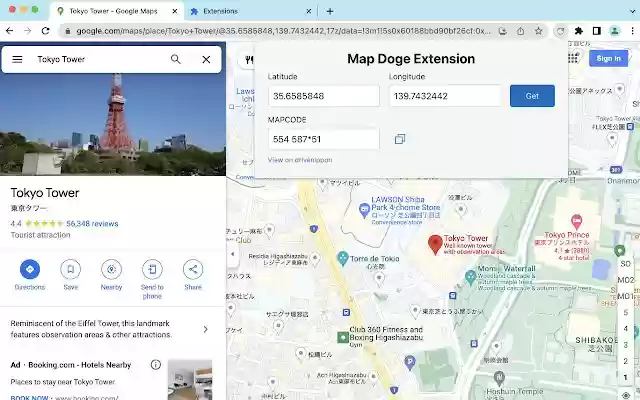This screenshot has height=400, width=640.
Task: Click the Map Doge Extension title
Action: click(x=411, y=59)
